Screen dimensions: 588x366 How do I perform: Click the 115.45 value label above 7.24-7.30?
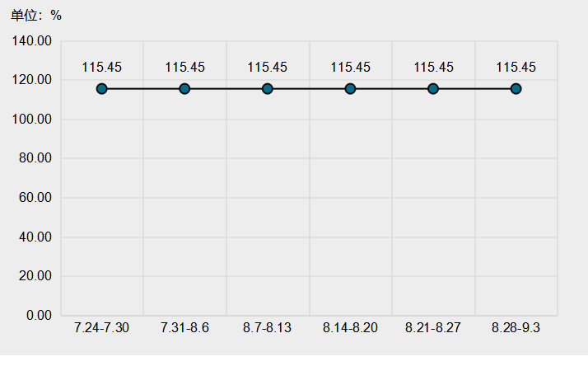coord(102,68)
